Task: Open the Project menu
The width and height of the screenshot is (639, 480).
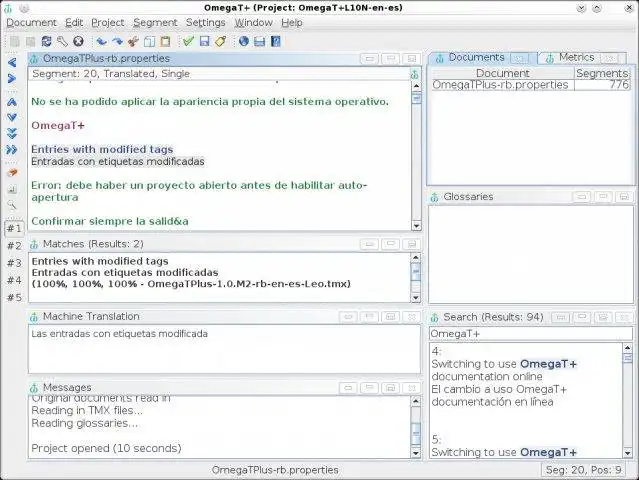Action: pyautogui.click(x=108, y=23)
